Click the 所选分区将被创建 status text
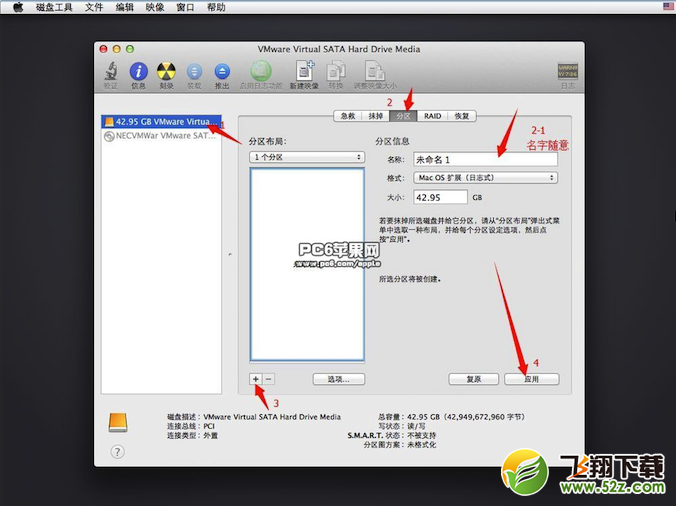676x506 pixels. click(x=410, y=279)
